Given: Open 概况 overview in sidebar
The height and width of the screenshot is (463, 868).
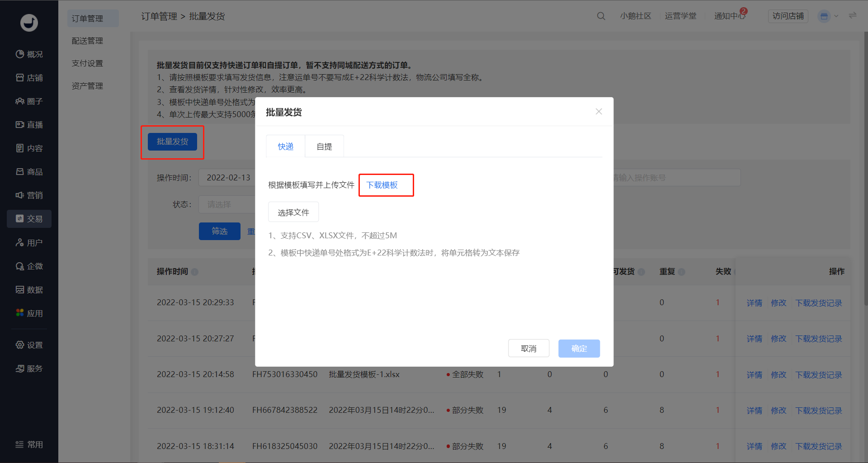Looking at the screenshot, I should pos(29,54).
